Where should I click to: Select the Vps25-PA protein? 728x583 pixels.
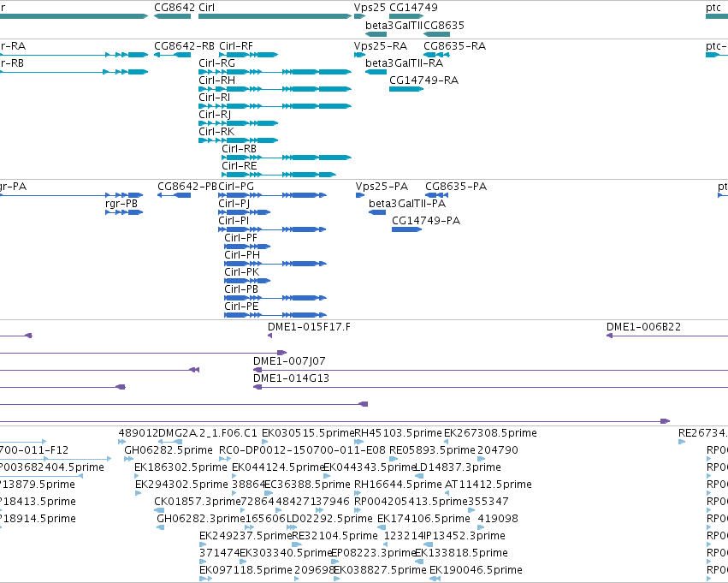[360, 195]
